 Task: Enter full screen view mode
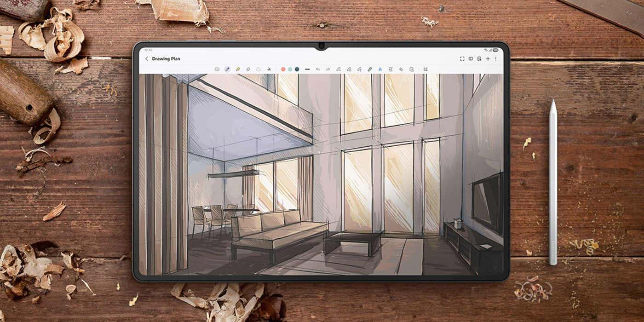coord(462,59)
